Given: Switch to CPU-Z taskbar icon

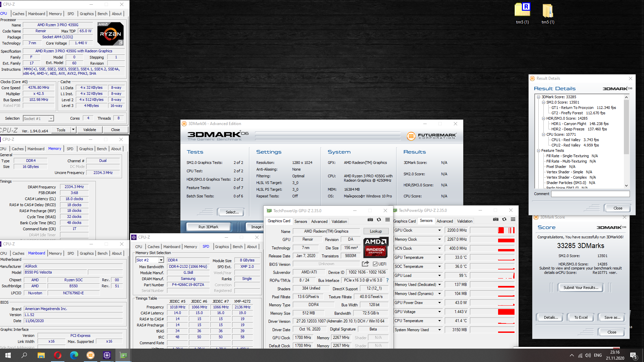Looking at the screenshot, I should coord(107,355).
